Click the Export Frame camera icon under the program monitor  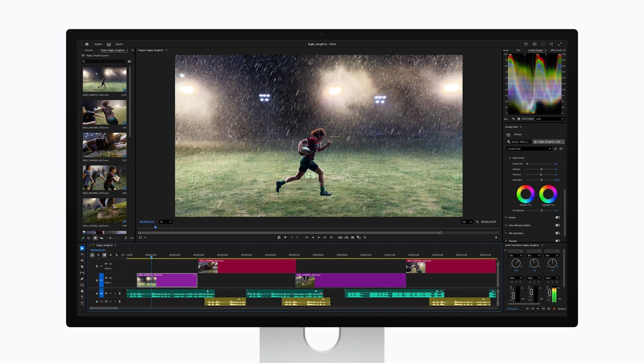[353, 237]
